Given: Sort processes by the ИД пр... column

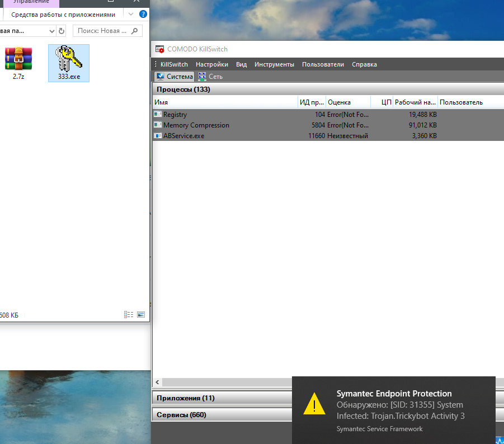Looking at the screenshot, I should coord(312,102).
